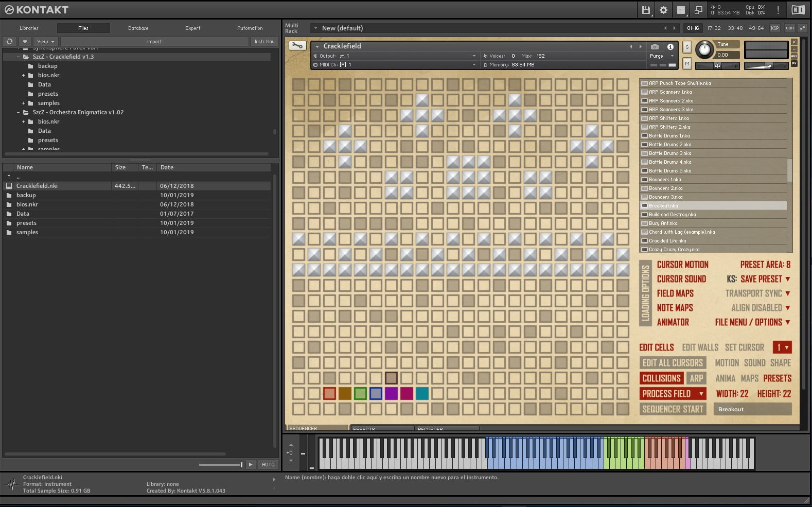Screen dimensions: 812x507
Task: Click EDIT ALL CURSORS button
Action: (673, 363)
